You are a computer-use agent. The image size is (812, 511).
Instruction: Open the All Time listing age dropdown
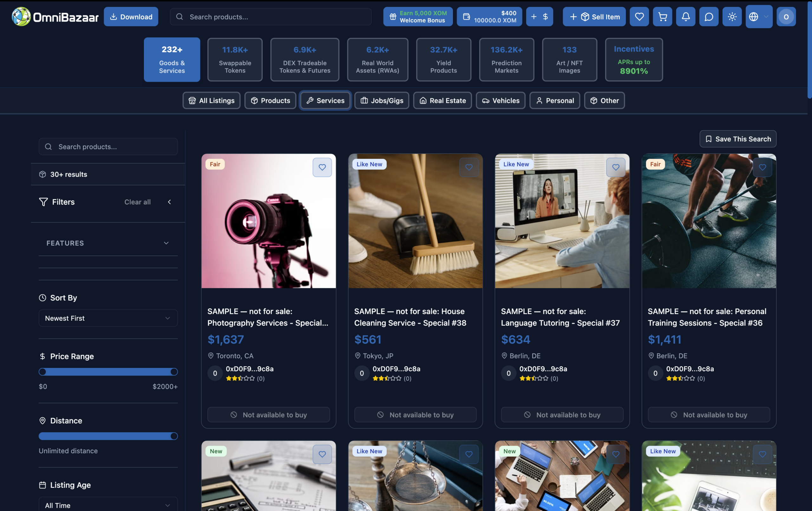coord(108,505)
